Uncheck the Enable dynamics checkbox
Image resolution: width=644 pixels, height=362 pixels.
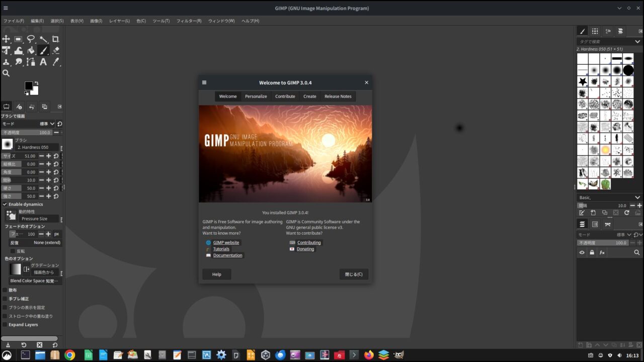click(x=5, y=204)
